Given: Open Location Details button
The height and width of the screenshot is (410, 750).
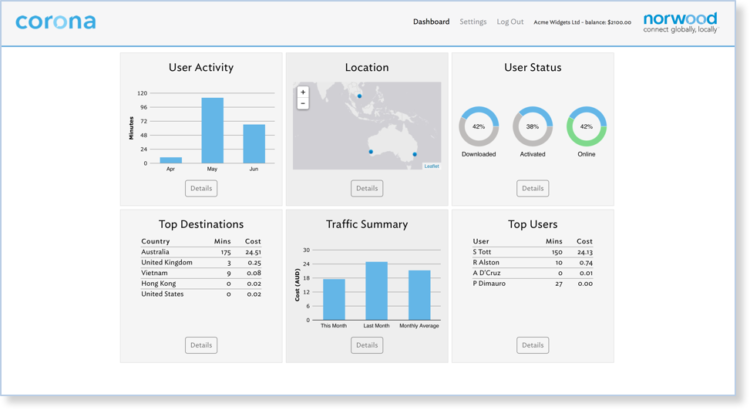Looking at the screenshot, I should click(367, 188).
